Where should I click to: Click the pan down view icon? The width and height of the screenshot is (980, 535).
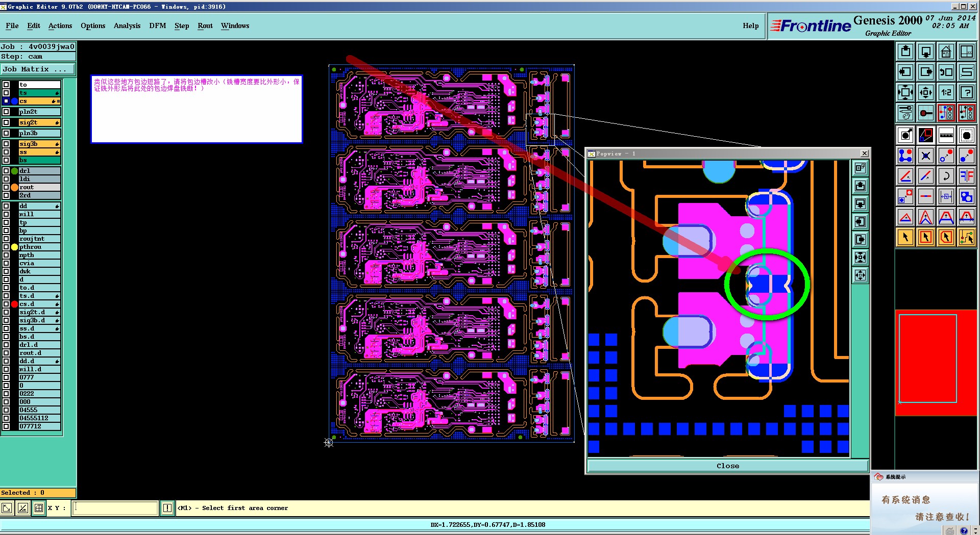[926, 52]
